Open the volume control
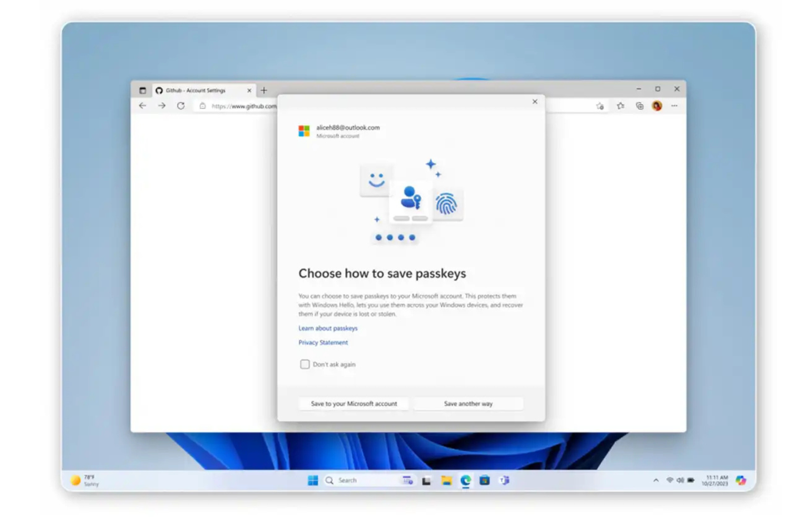This screenshot has height=517, width=812. pos(680,480)
